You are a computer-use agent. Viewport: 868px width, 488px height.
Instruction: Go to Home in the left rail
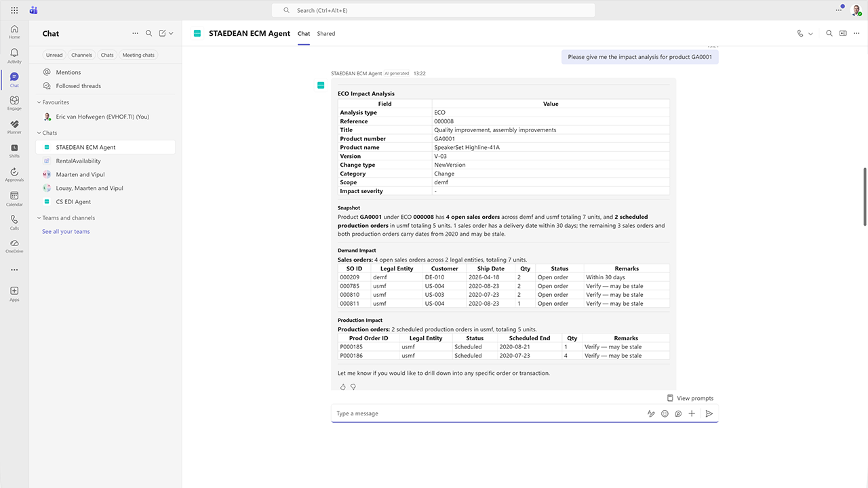click(x=14, y=32)
